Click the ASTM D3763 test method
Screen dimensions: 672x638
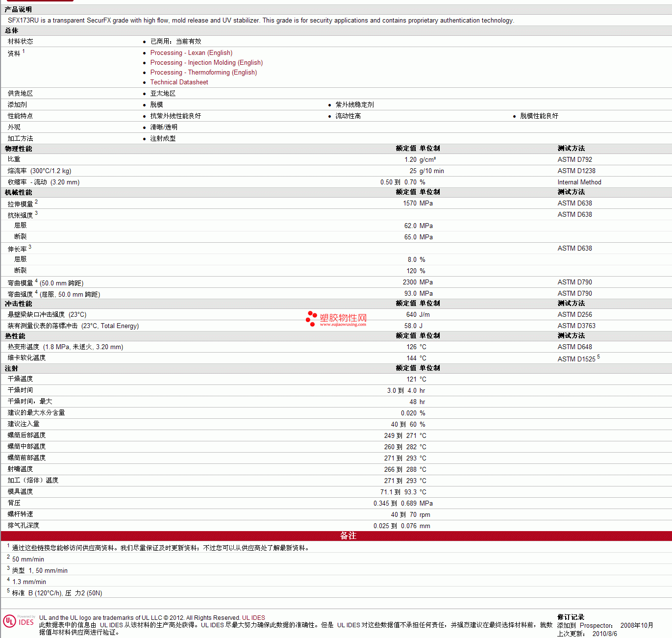tap(576, 326)
